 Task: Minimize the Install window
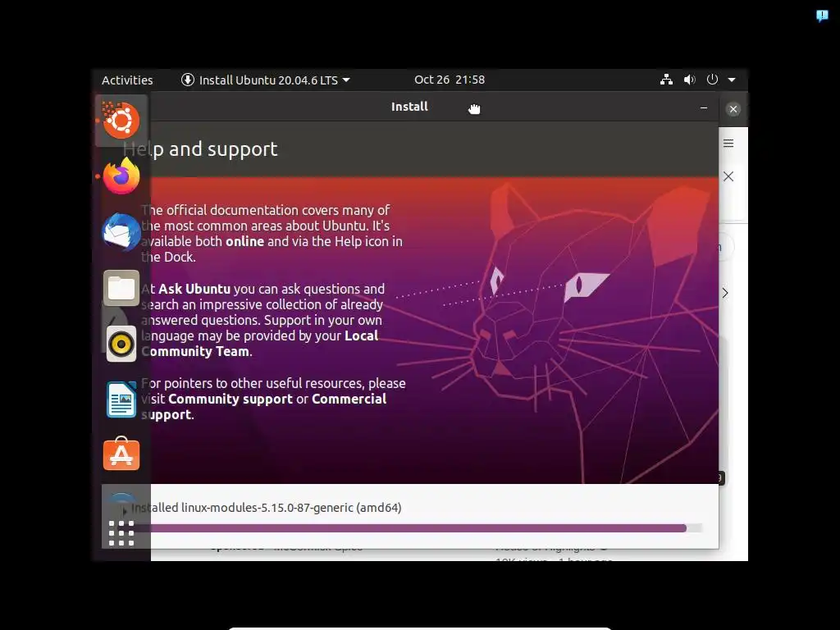704,108
